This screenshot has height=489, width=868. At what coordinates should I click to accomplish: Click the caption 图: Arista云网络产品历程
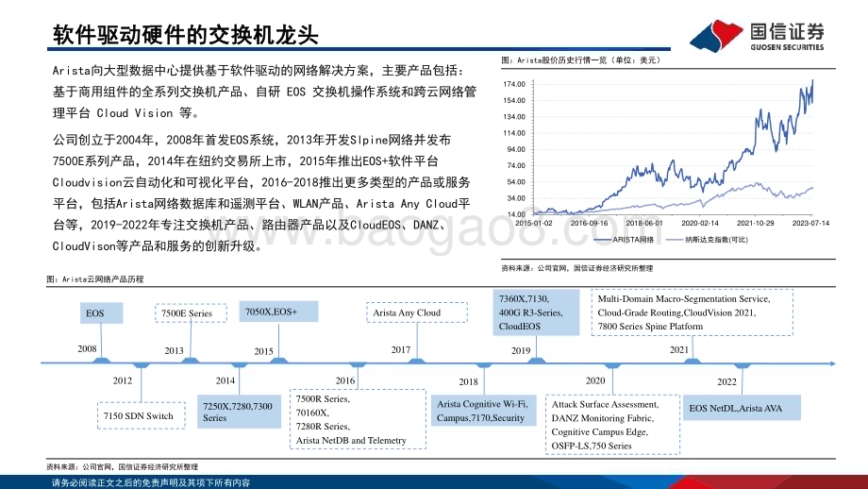tap(94, 279)
